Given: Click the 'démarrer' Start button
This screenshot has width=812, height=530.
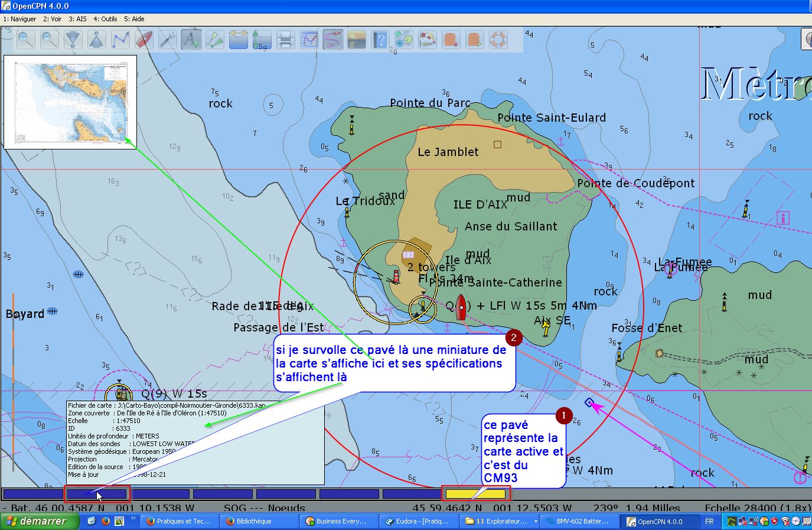Looking at the screenshot, I should pyautogui.click(x=40, y=521).
